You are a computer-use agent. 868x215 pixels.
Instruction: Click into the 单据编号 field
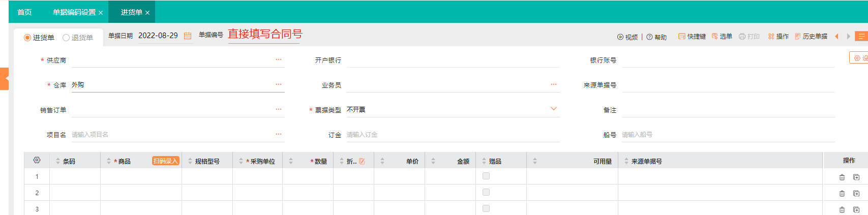[x=264, y=35]
